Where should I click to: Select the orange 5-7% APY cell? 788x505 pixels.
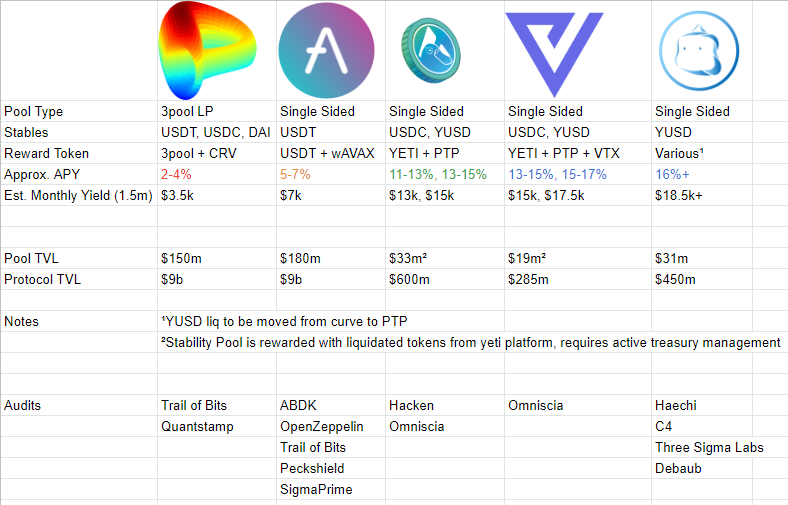click(x=294, y=174)
